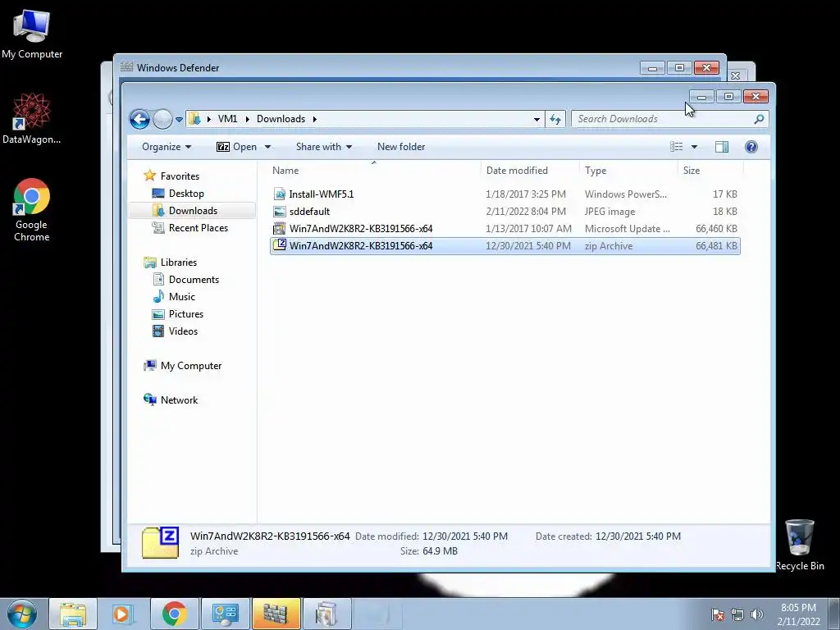Select the Microsoft Update Win7AndW2K8R2 file

click(505, 229)
